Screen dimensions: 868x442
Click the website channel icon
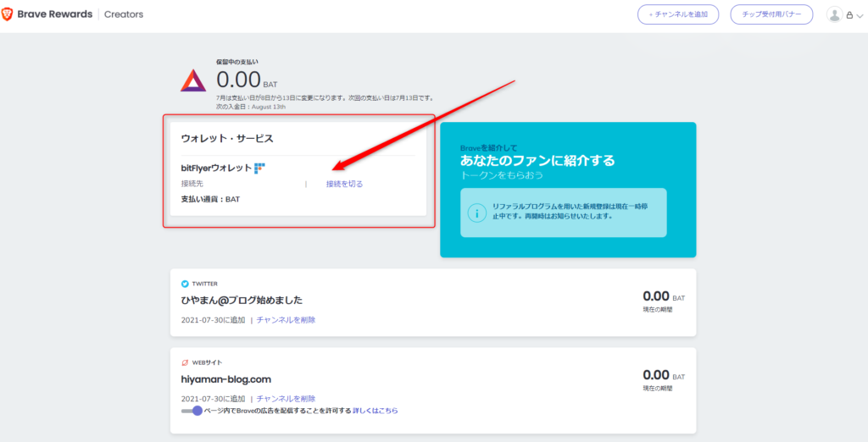point(185,362)
